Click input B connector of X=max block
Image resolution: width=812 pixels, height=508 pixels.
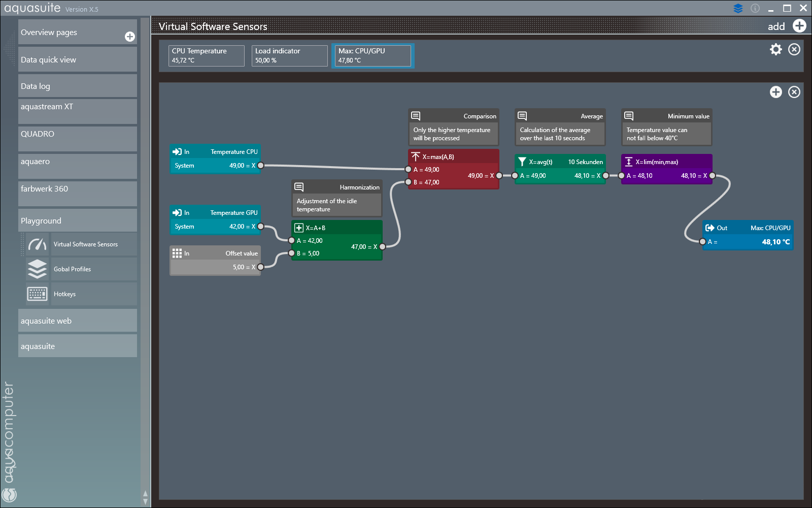408,182
